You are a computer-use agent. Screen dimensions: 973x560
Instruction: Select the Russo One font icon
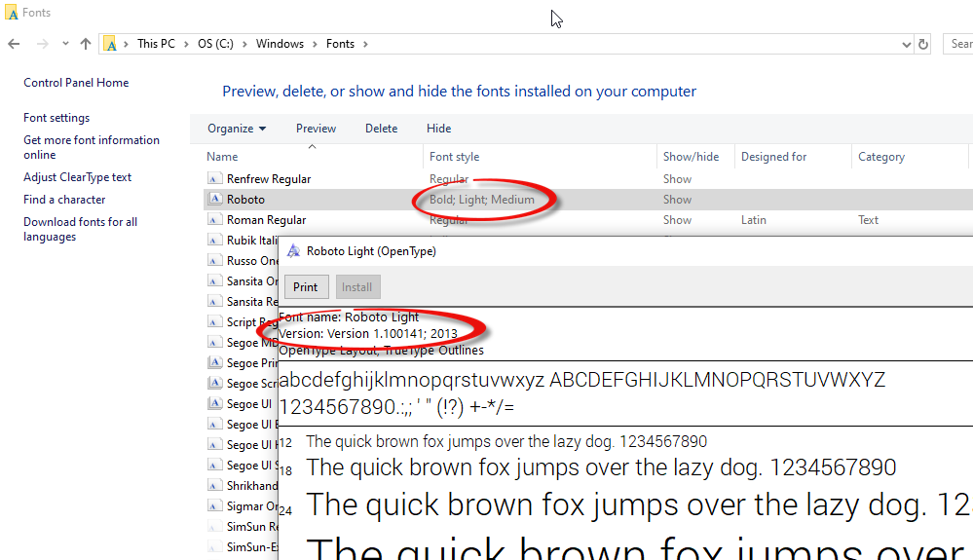click(x=214, y=260)
